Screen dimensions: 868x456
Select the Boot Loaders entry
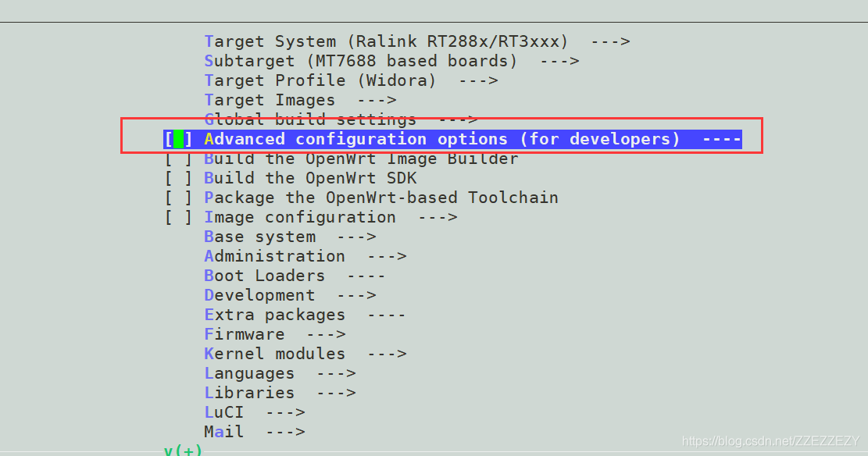pyautogui.click(x=266, y=275)
